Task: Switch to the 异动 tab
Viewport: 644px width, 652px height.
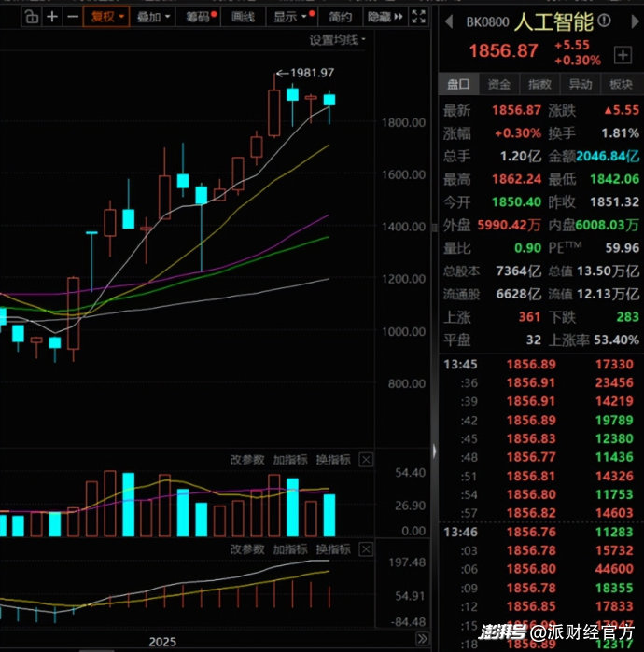Action: 580,84
